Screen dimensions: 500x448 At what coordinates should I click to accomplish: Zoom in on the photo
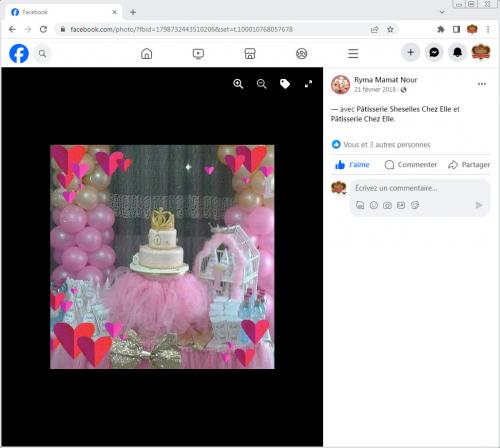click(238, 84)
